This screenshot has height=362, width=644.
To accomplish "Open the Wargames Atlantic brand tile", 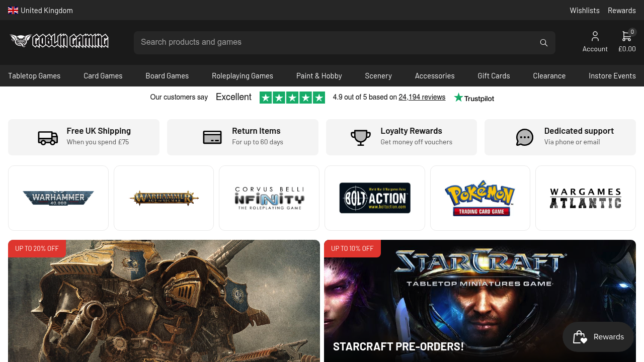I will (586, 198).
